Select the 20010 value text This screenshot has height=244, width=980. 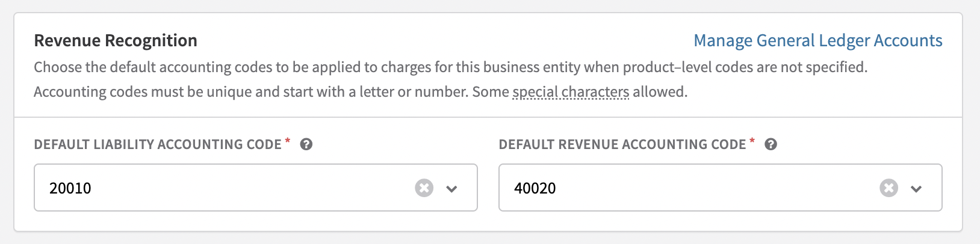[x=70, y=188]
